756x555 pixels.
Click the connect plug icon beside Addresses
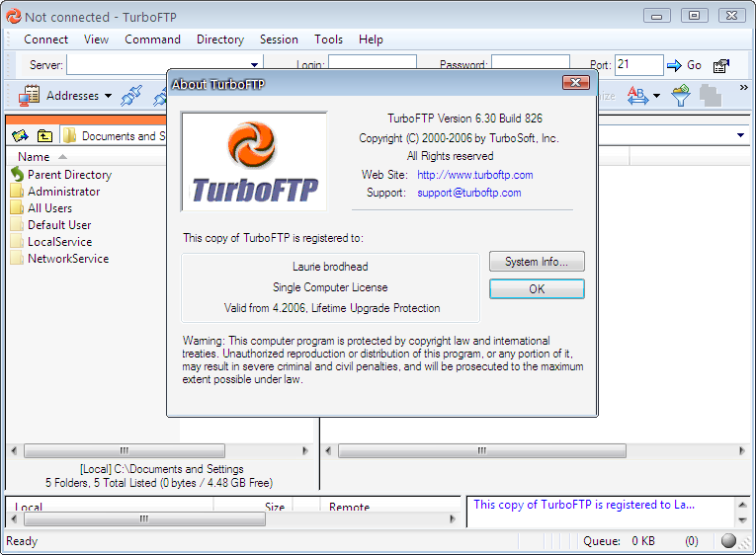(x=131, y=96)
